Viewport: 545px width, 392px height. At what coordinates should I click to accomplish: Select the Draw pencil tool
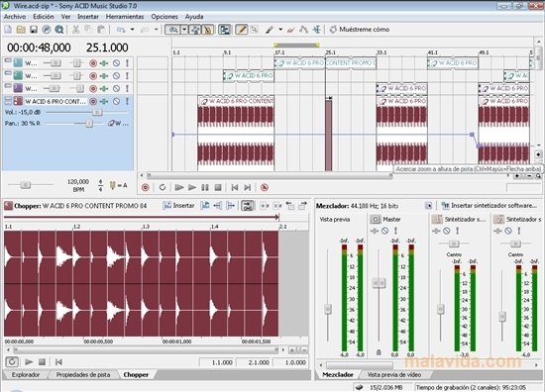point(242,30)
